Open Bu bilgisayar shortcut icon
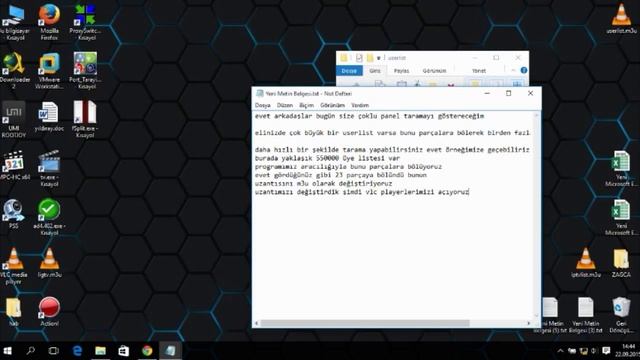The width and height of the screenshot is (640, 360). 14,22
